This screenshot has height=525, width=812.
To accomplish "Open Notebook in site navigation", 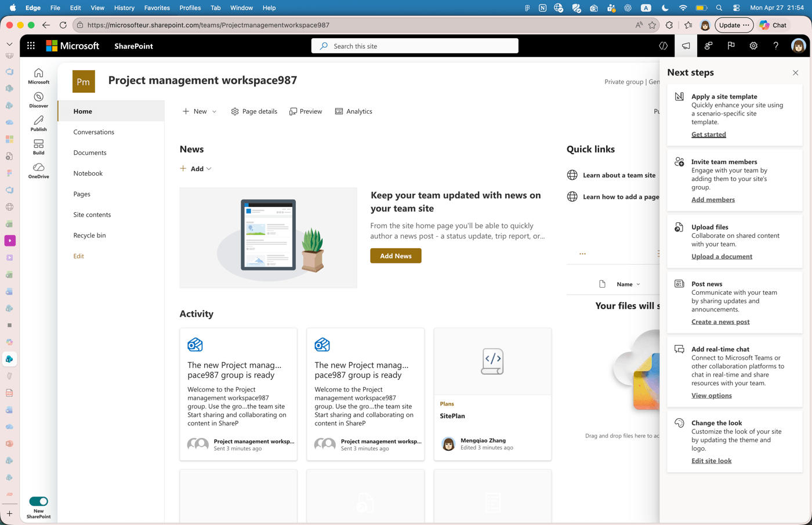I will point(88,173).
